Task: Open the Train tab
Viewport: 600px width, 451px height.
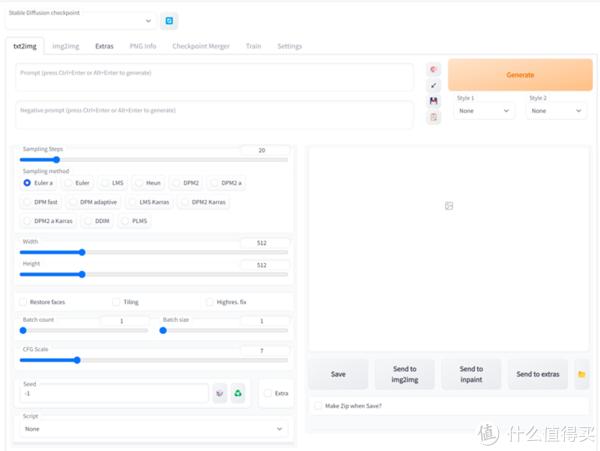Action: (x=253, y=46)
